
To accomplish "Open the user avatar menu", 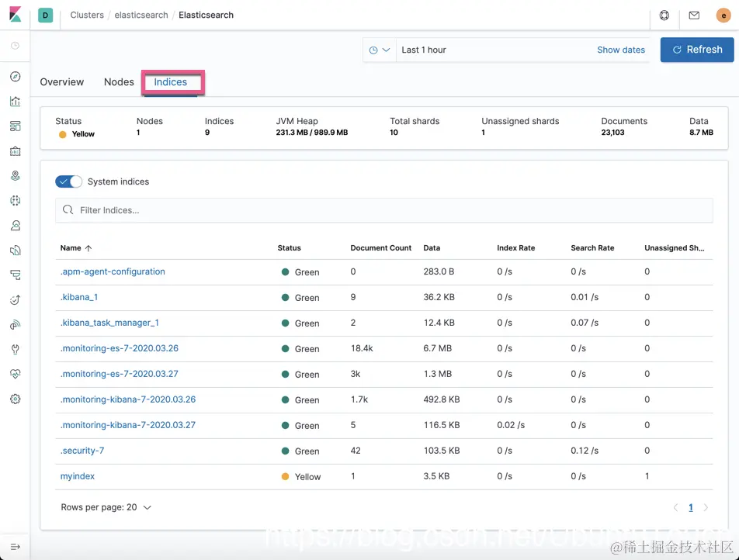I will point(723,16).
